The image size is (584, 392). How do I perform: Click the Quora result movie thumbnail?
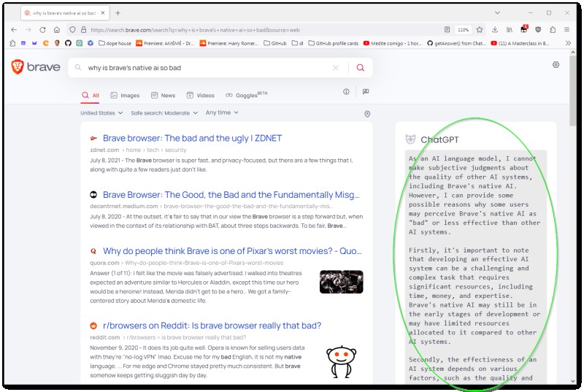341,282
